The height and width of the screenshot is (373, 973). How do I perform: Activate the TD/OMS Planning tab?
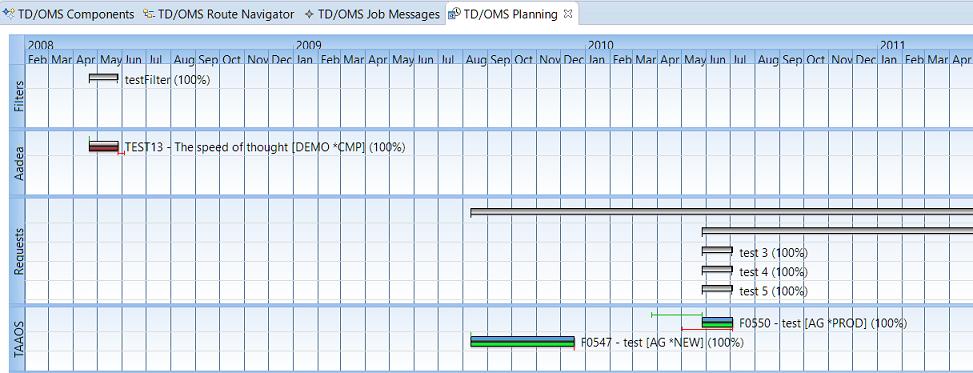[510, 14]
